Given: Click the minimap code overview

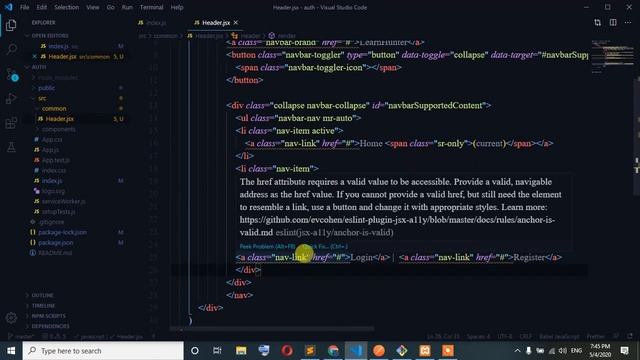Looking at the screenshot, I should coord(612,56).
